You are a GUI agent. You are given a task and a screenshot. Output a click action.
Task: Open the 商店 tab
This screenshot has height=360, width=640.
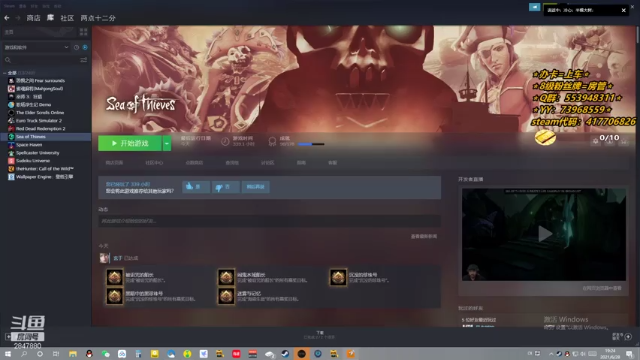coord(33,18)
